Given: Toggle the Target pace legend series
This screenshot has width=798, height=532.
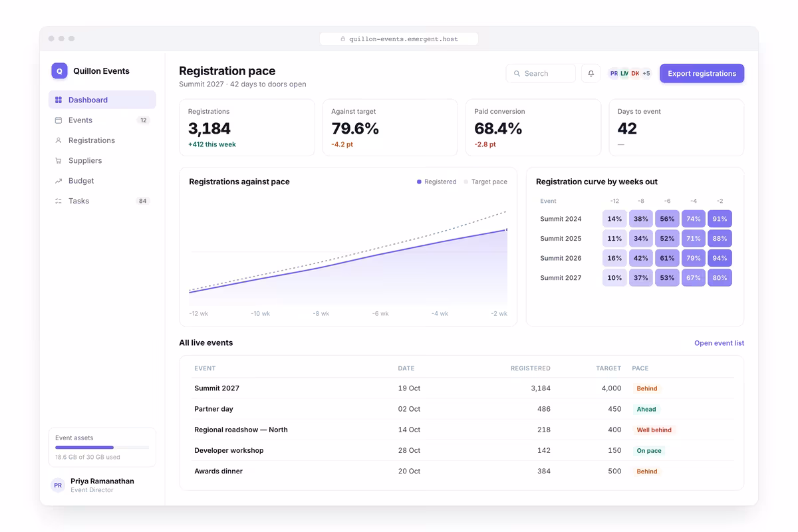Looking at the screenshot, I should 485,182.
